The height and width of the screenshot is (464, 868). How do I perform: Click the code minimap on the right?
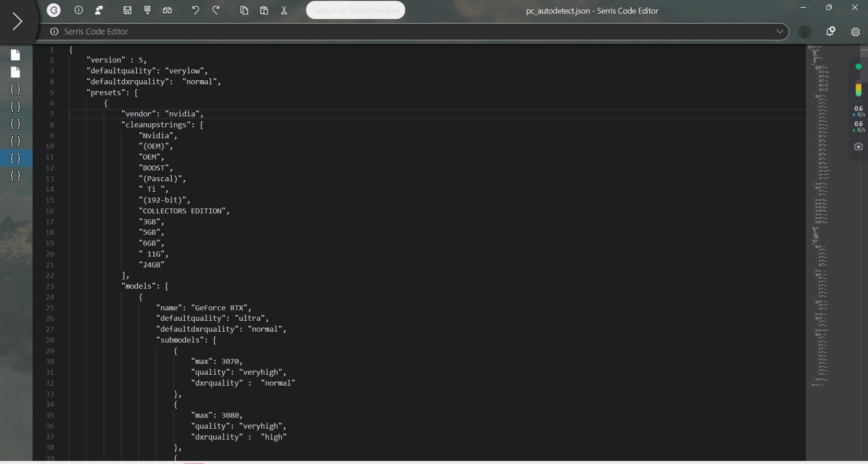pyautogui.click(x=820, y=213)
